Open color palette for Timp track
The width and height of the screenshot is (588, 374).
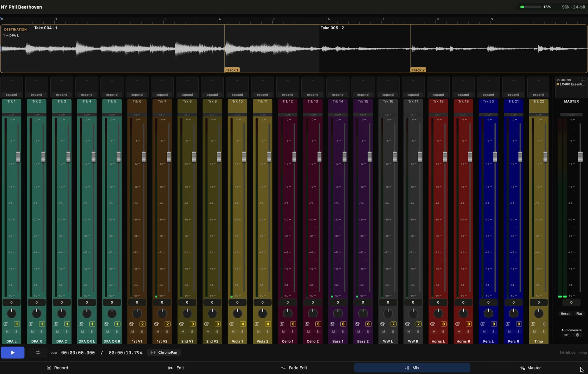[533, 324]
